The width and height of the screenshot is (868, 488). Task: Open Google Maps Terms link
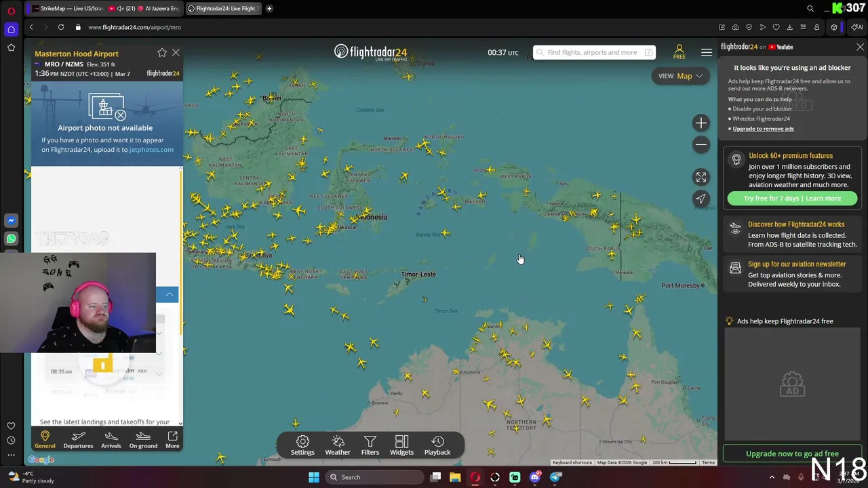pos(708,462)
